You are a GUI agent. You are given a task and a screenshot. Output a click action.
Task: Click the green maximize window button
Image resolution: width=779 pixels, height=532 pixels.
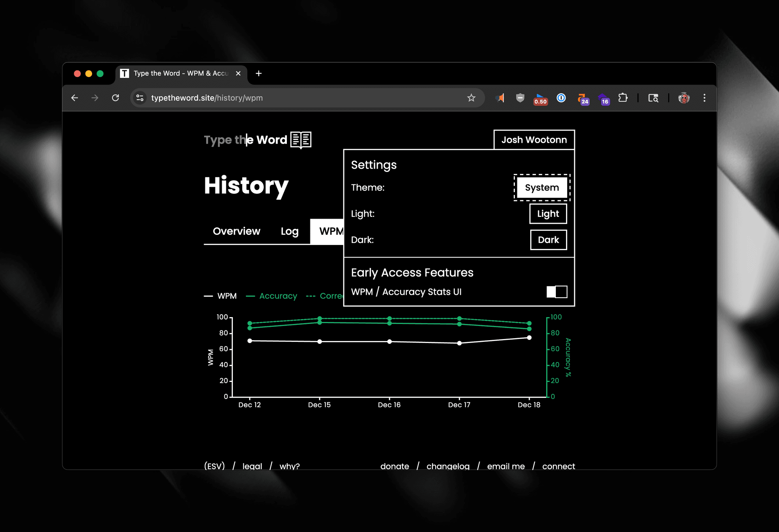coord(100,73)
